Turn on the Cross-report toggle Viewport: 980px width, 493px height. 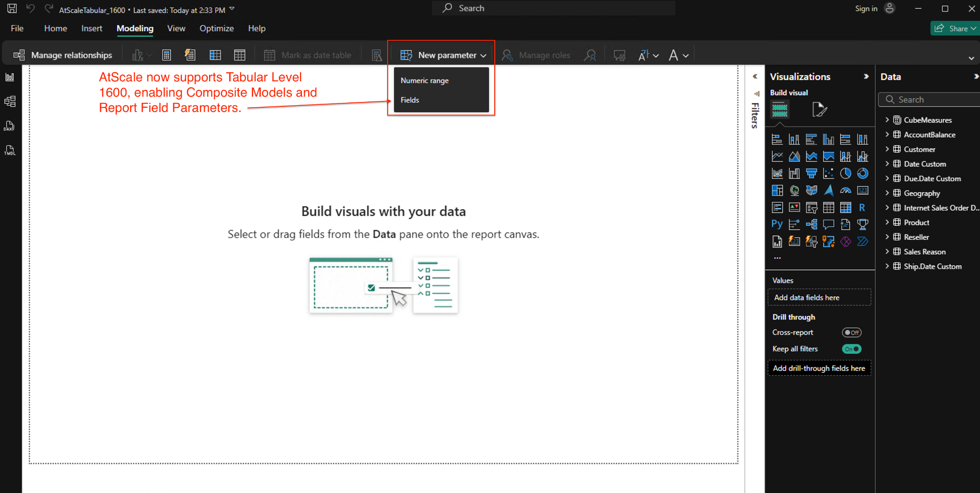851,333
